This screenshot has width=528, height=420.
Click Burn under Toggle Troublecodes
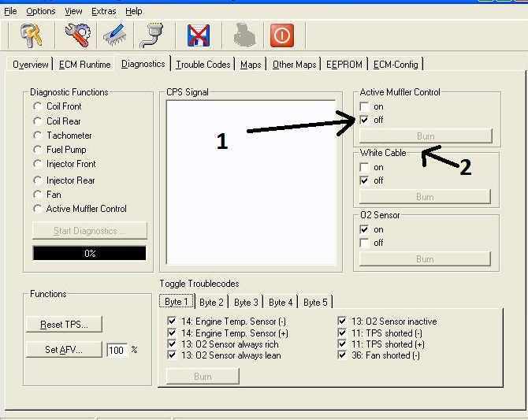203,376
